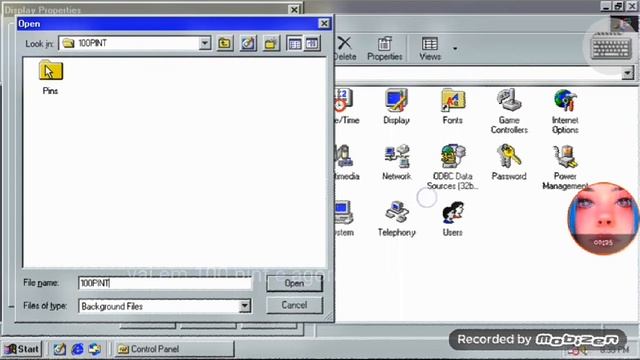Click Show Desktop quick launch icon
The image size is (640, 360).
60,349
